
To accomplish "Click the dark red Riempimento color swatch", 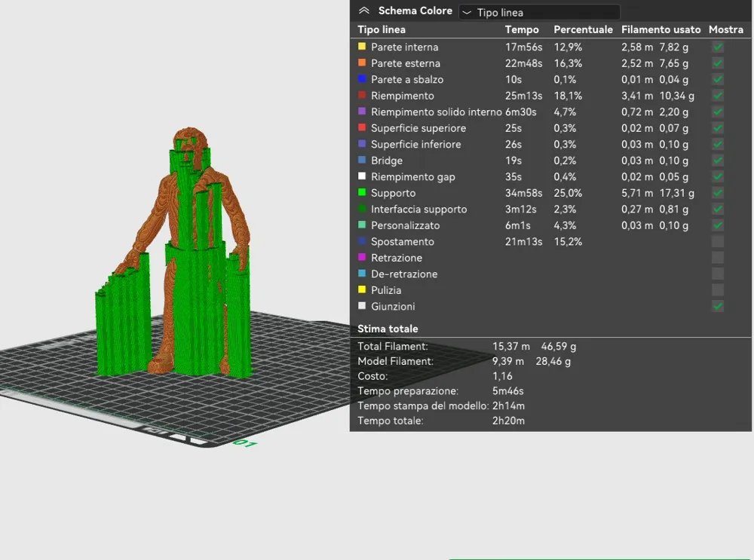I will click(362, 95).
